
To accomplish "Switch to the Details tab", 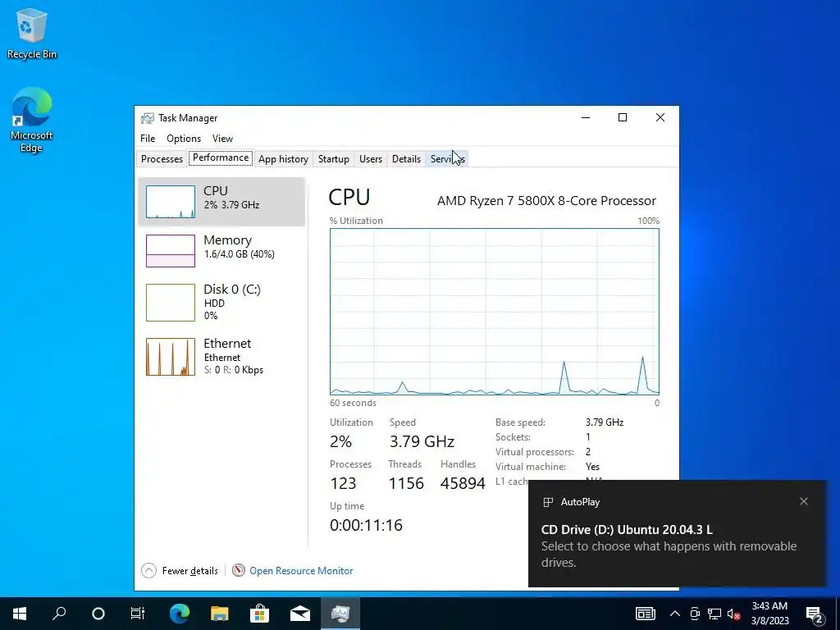I will [406, 159].
